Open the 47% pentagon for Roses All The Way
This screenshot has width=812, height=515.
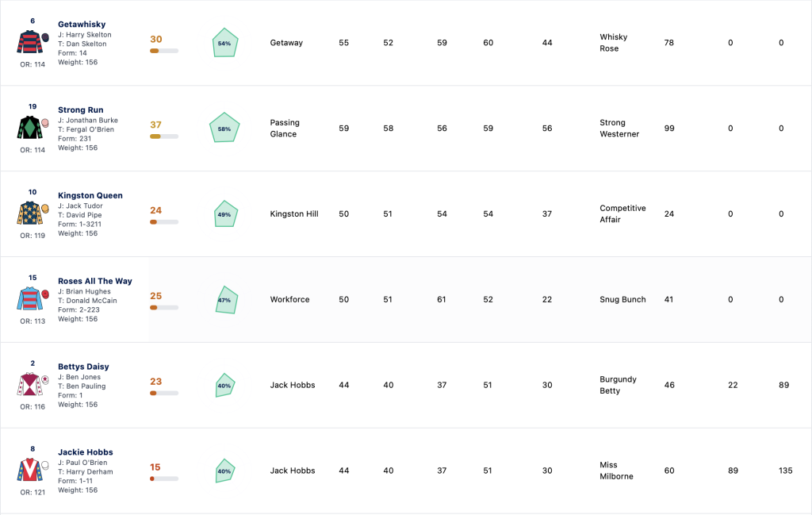(x=226, y=300)
